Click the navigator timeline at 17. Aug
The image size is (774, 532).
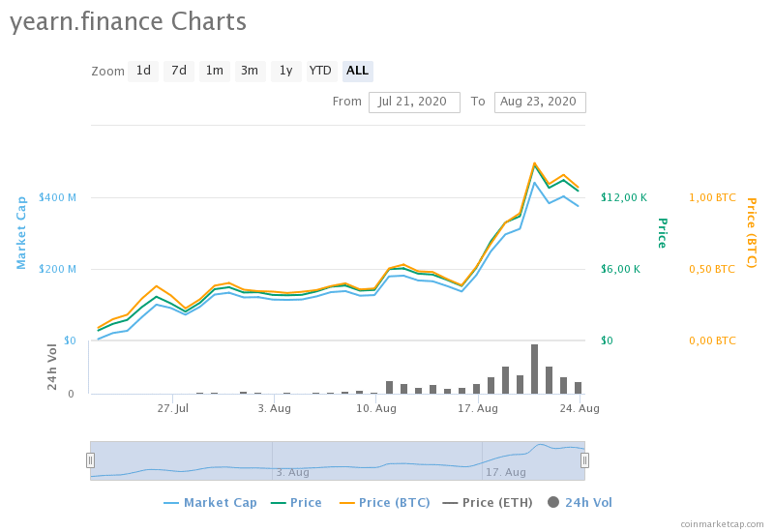(x=505, y=472)
